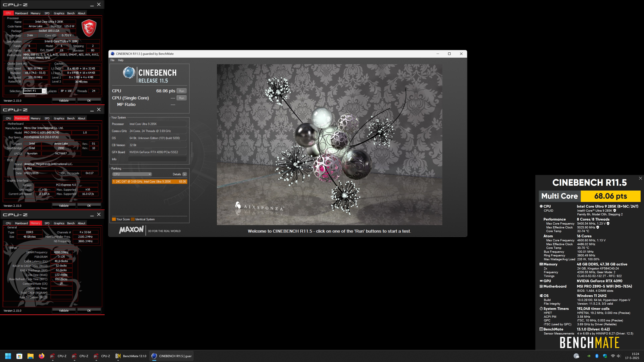Click the MSI dragon logo in CPU-Z
Viewport: 644px width, 362px height.
pyautogui.click(x=89, y=28)
